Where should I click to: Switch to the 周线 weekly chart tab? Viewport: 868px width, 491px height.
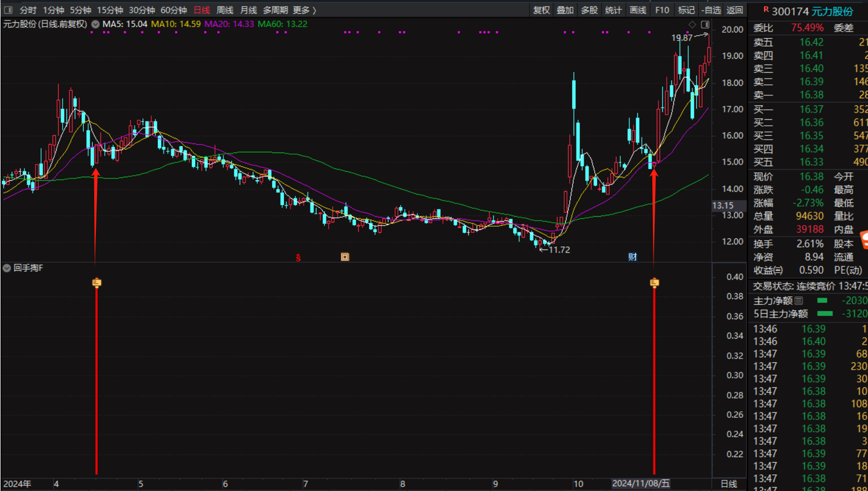(224, 10)
